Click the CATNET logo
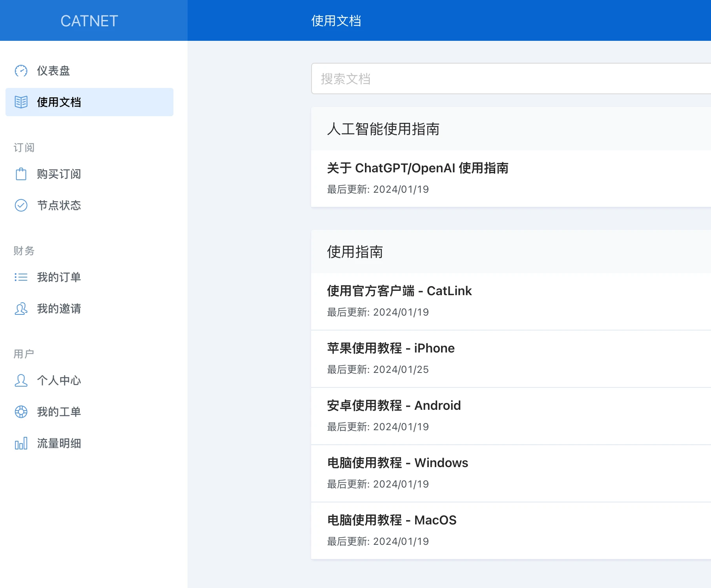This screenshot has width=711, height=588. [89, 20]
